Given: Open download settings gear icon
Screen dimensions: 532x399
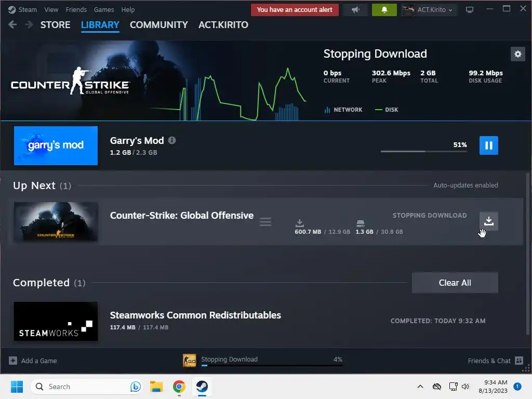Looking at the screenshot, I should [x=518, y=54].
